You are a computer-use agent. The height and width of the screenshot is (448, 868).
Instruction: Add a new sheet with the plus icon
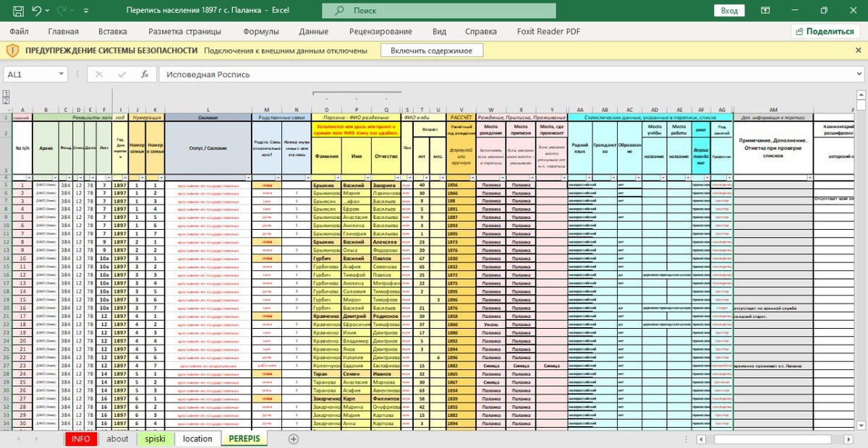pyautogui.click(x=294, y=439)
